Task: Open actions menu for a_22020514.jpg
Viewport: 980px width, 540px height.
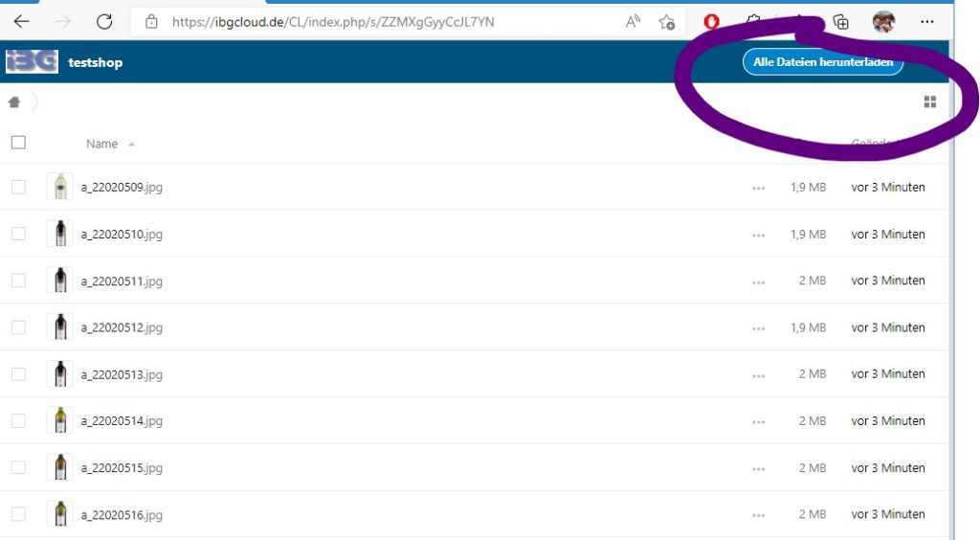Action: [759, 421]
